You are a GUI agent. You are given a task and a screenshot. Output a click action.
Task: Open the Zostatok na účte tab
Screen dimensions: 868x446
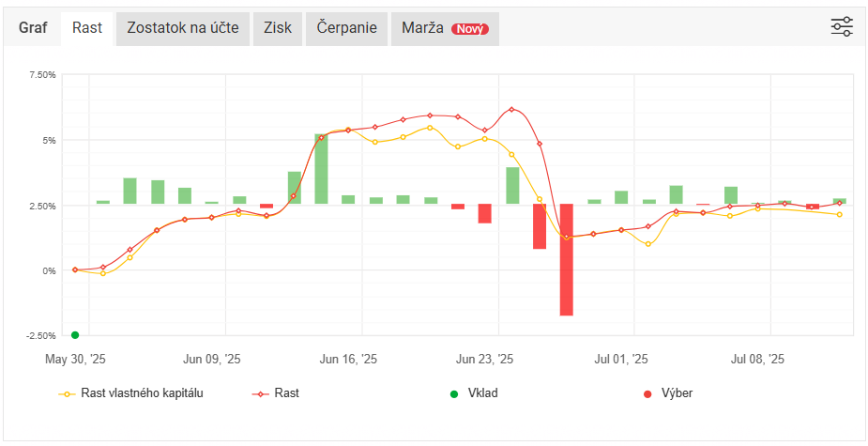183,28
